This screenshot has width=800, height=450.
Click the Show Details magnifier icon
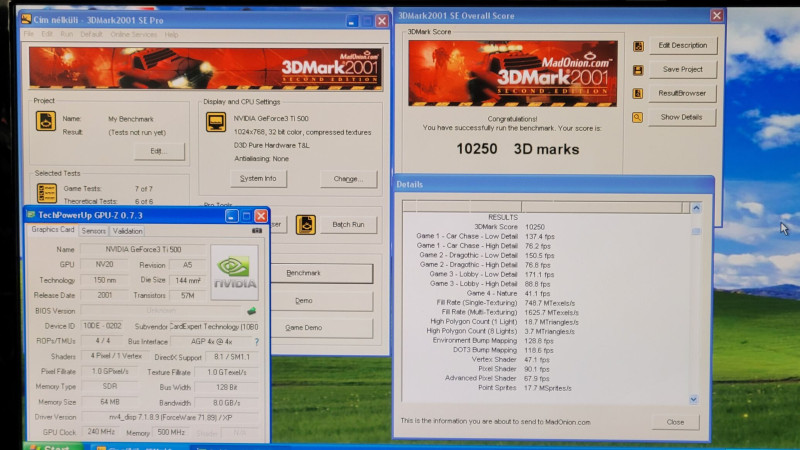[637, 117]
